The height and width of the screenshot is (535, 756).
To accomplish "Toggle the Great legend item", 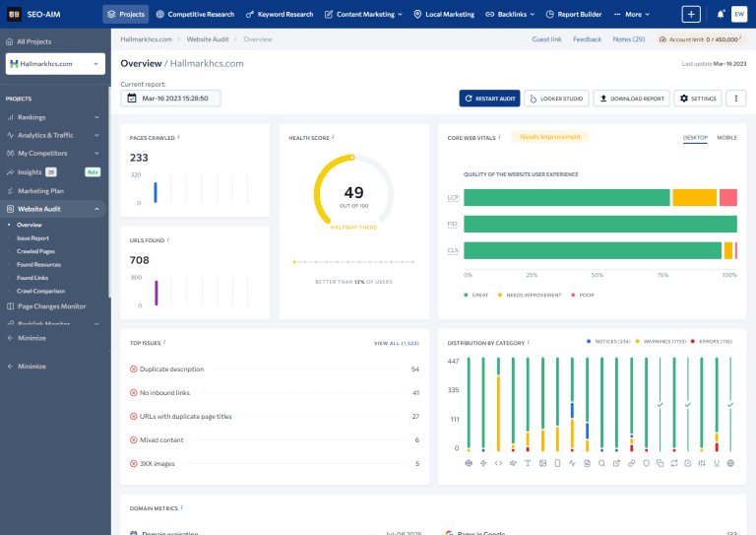I will [x=475, y=295].
